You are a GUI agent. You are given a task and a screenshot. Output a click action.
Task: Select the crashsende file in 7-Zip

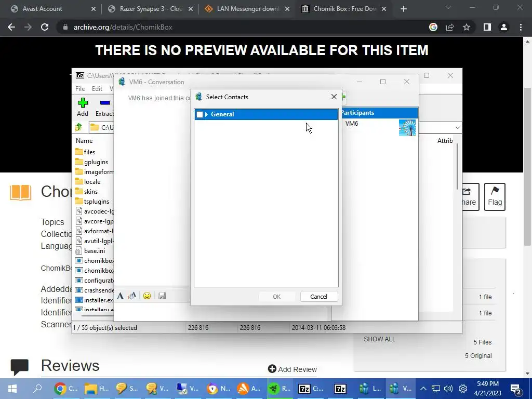95,290
